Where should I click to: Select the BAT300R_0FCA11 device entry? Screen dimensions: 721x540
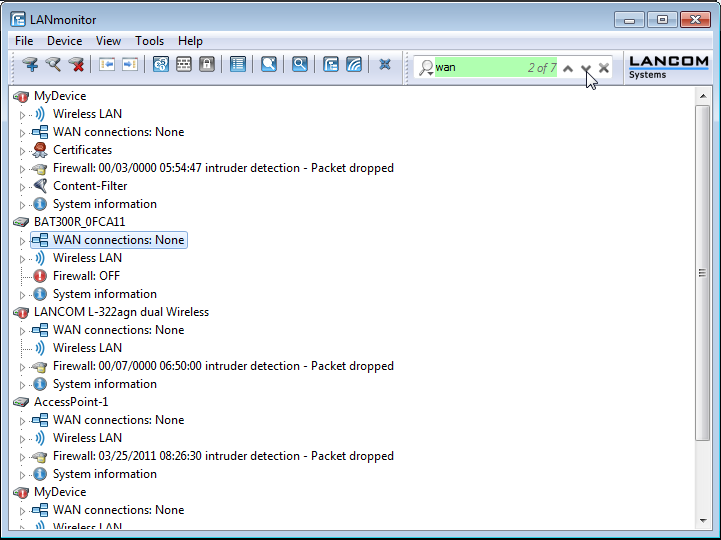[x=79, y=222]
